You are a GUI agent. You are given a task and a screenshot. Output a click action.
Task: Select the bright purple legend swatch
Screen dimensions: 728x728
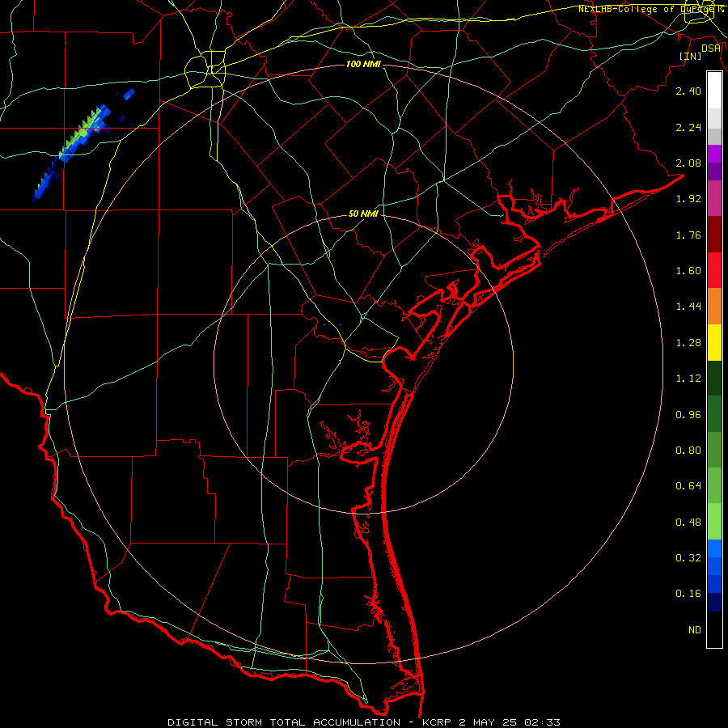(x=714, y=154)
